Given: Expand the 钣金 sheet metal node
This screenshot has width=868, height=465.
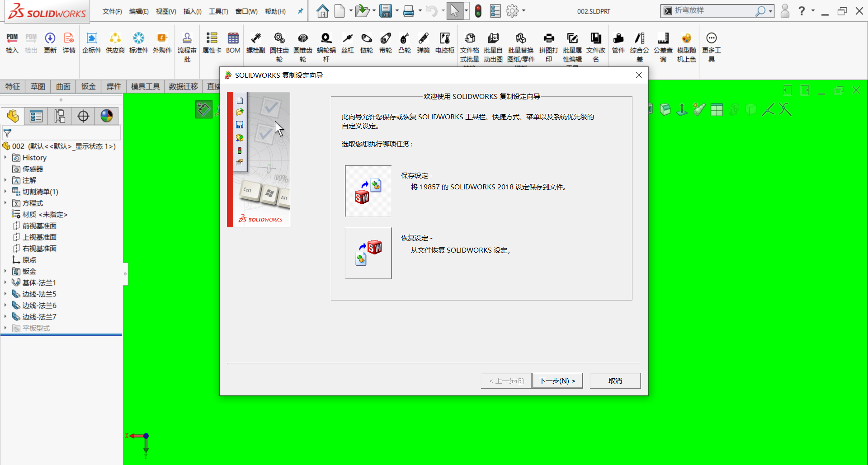Looking at the screenshot, I should click(x=5, y=271).
